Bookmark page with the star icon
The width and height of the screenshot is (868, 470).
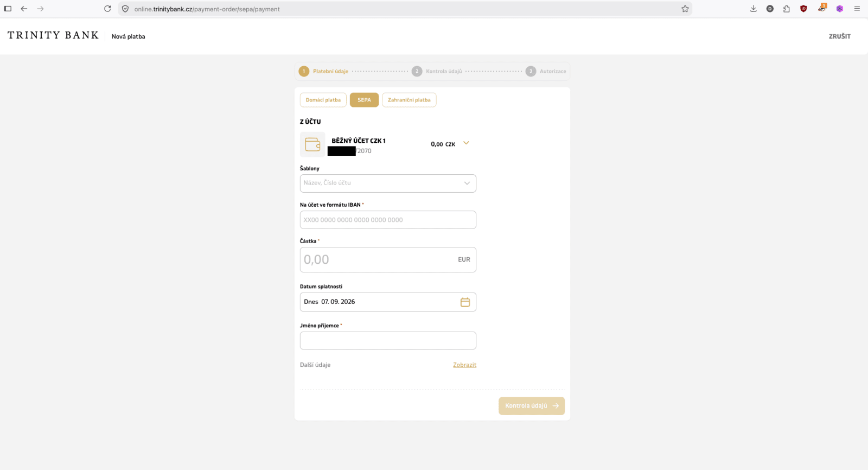click(x=685, y=9)
